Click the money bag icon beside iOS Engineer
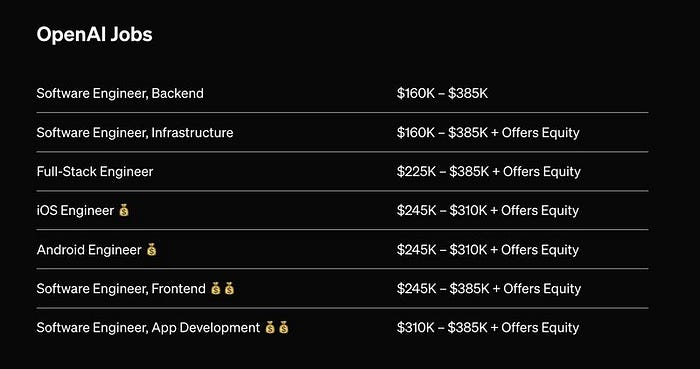The height and width of the screenshot is (369, 700). click(124, 210)
